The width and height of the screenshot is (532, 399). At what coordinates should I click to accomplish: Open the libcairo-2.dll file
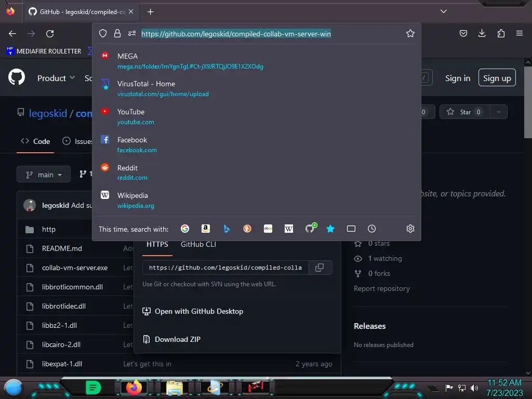tap(61, 344)
